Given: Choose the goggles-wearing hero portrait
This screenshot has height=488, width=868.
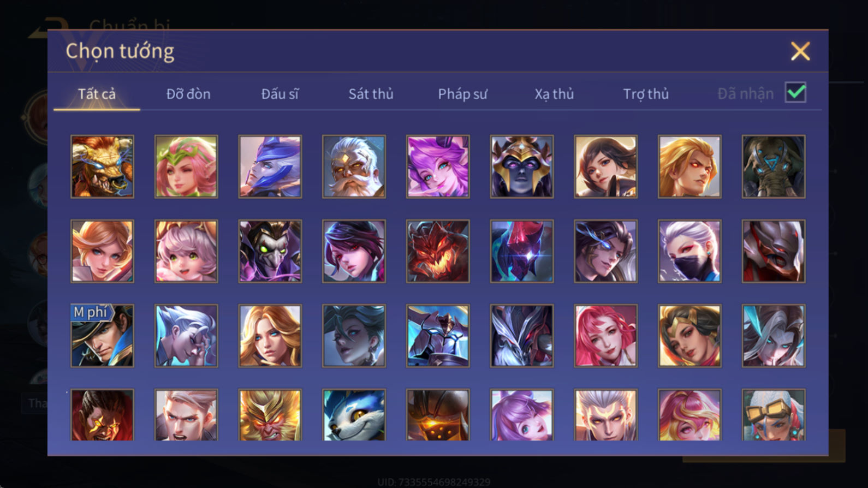Looking at the screenshot, I should pyautogui.click(x=774, y=415).
